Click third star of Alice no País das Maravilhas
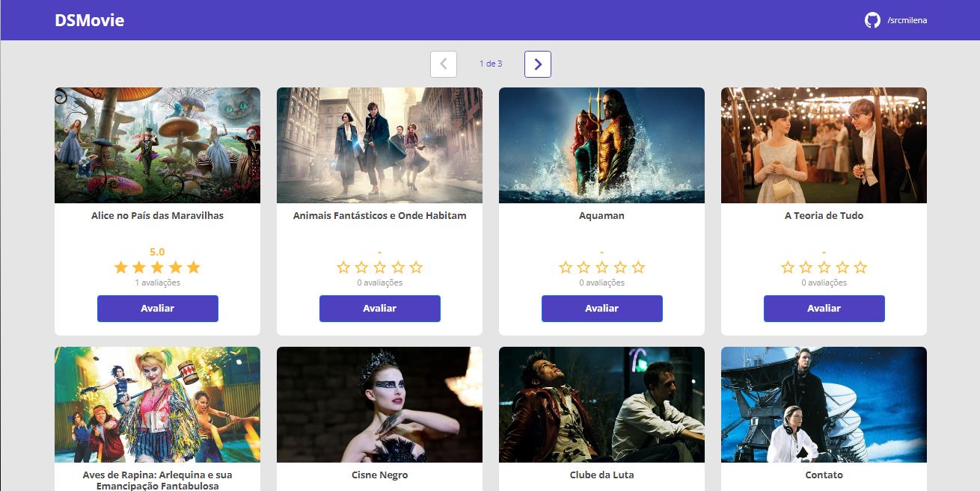980x491 pixels. (x=157, y=268)
